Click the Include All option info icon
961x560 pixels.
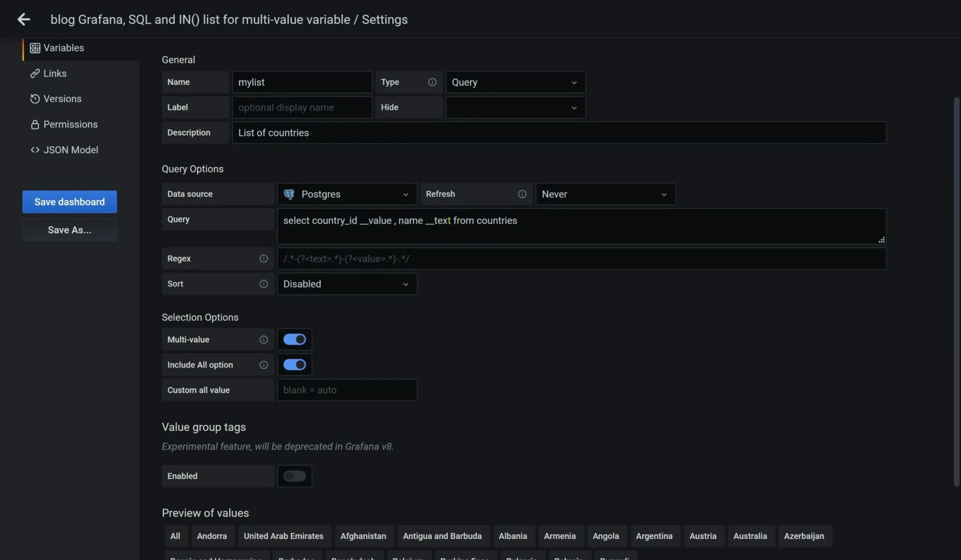click(264, 365)
